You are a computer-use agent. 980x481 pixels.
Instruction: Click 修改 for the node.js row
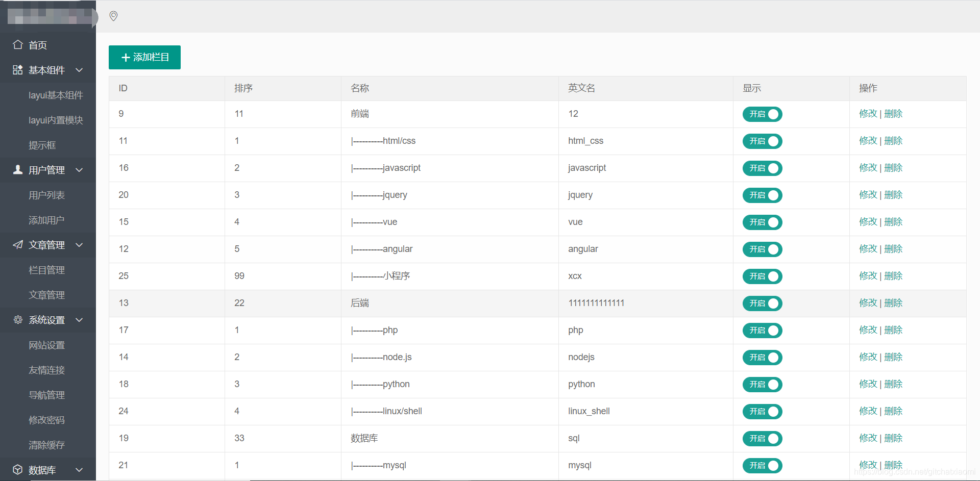pos(868,357)
